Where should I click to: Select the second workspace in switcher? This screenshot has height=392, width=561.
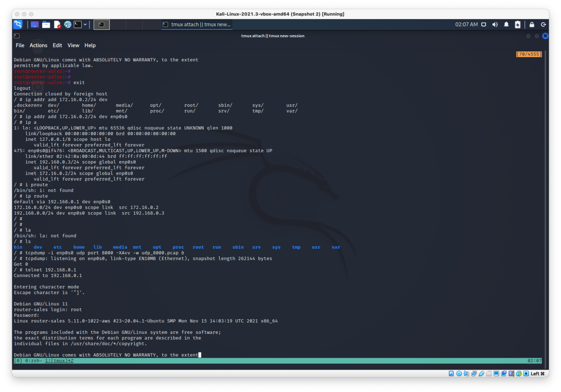pos(118,24)
